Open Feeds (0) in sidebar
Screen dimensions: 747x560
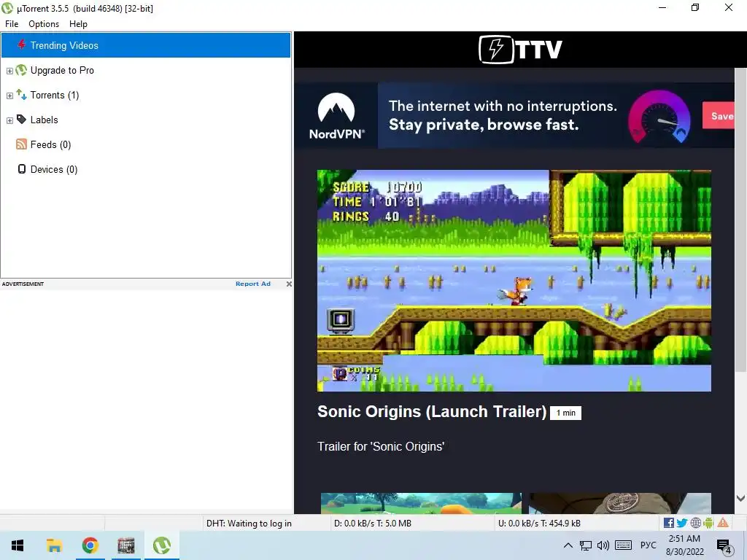(x=50, y=145)
